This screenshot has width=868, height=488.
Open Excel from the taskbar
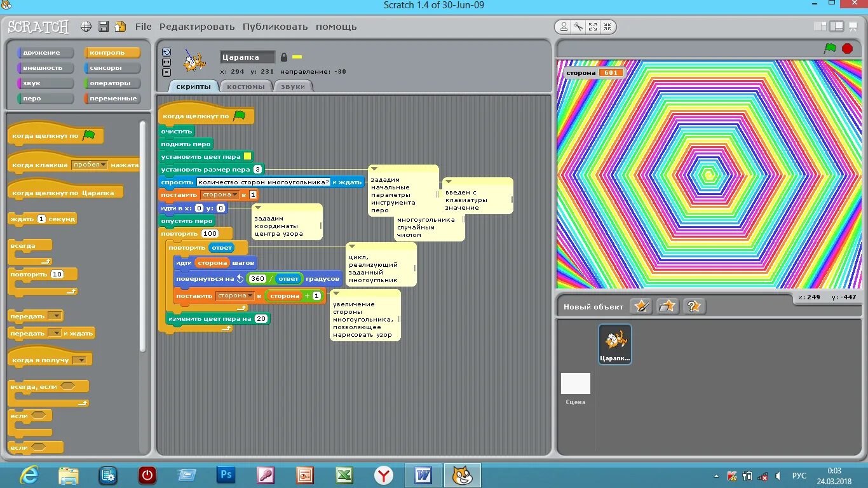344,475
